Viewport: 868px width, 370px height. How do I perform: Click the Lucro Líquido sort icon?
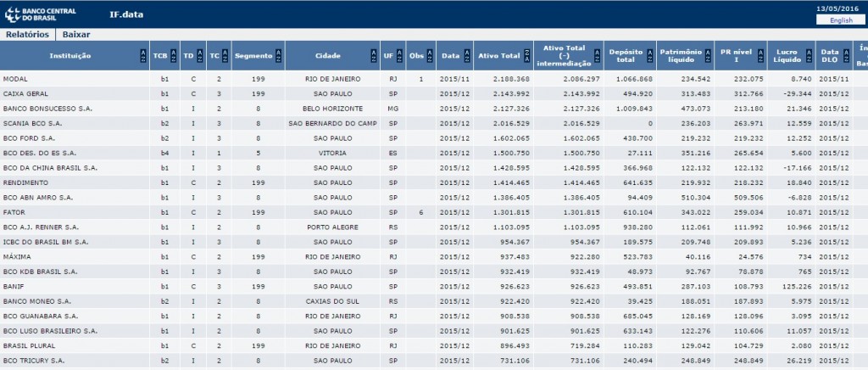809,56
